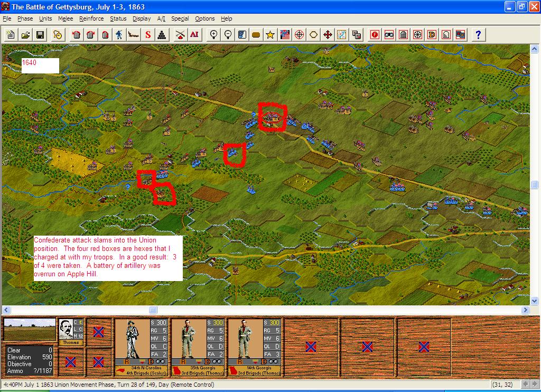Screen dimensions: 541x392
Task: Click the blue question mark help icon
Action: (478, 34)
